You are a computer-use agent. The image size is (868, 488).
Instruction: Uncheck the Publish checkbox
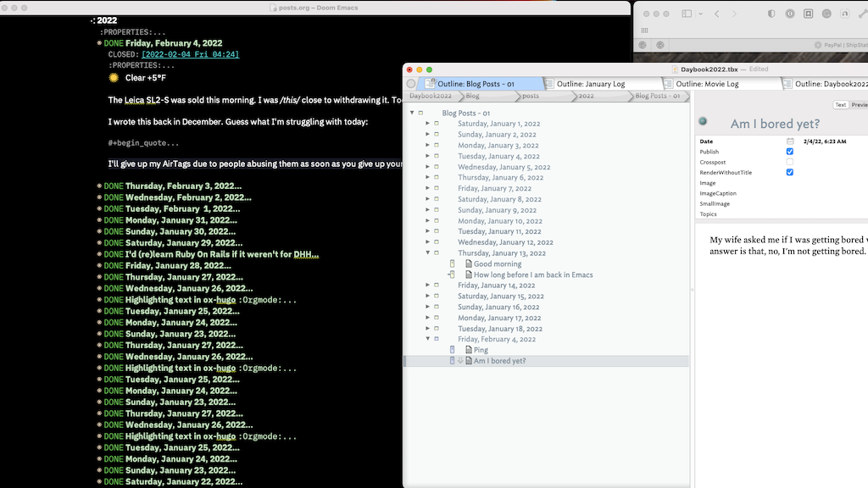click(790, 152)
